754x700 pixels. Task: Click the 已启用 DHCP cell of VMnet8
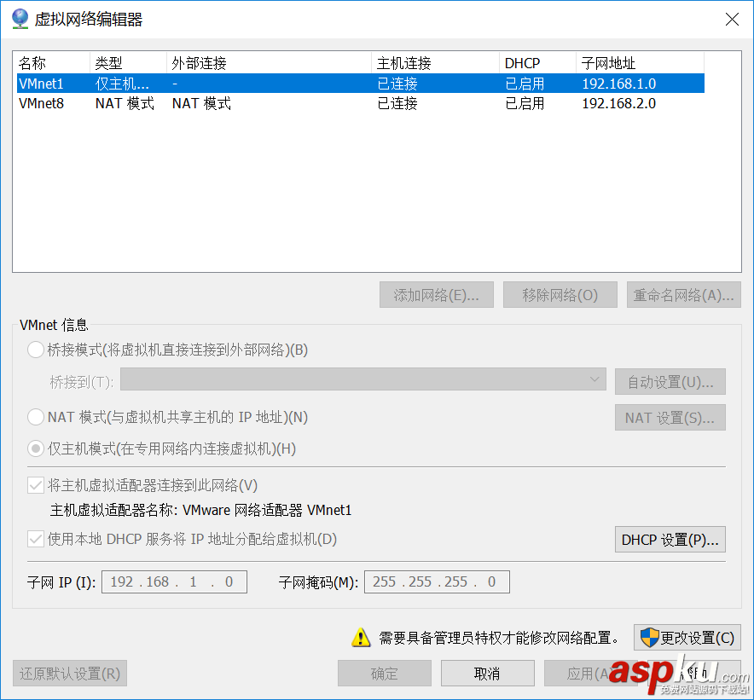click(x=525, y=103)
